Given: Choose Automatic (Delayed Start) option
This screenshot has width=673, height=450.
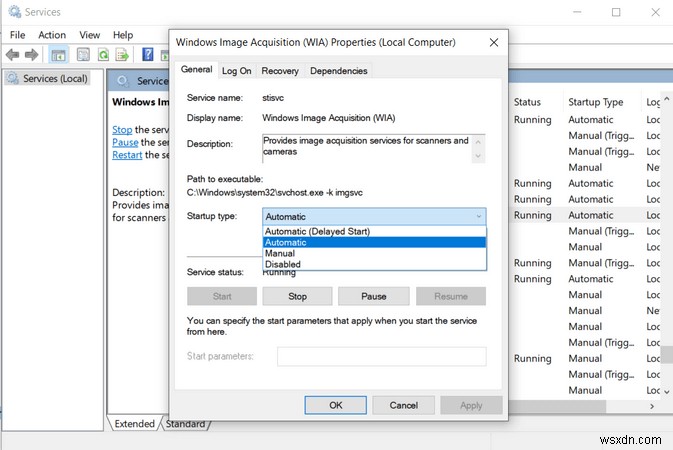Looking at the screenshot, I should 374,231.
